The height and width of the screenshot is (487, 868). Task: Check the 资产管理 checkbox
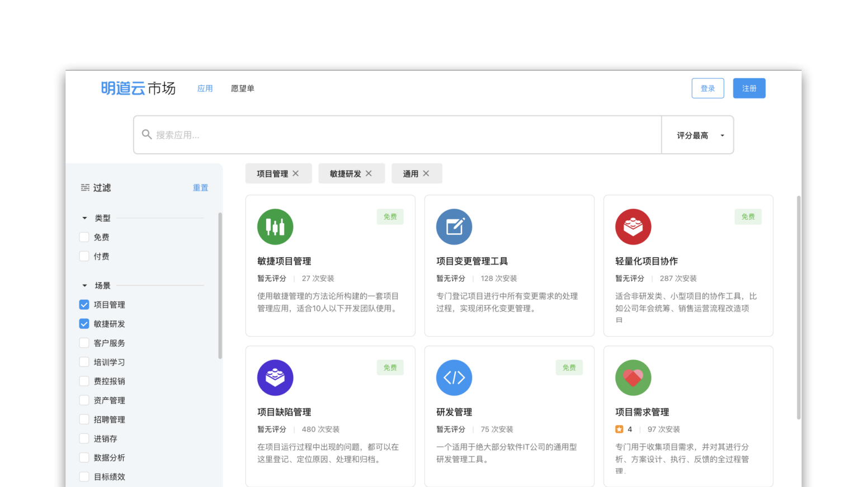point(84,400)
